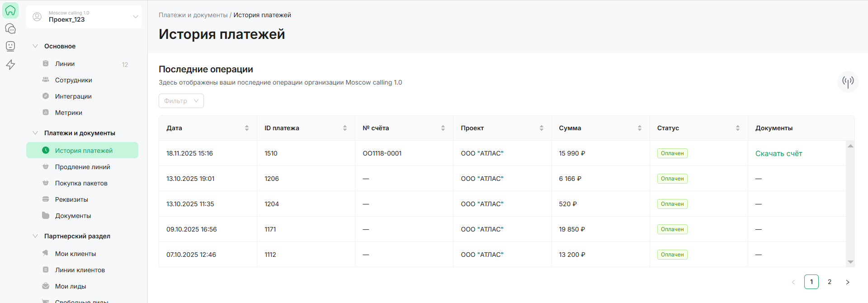
Task: Go to page 2 of payments
Action: tap(830, 282)
